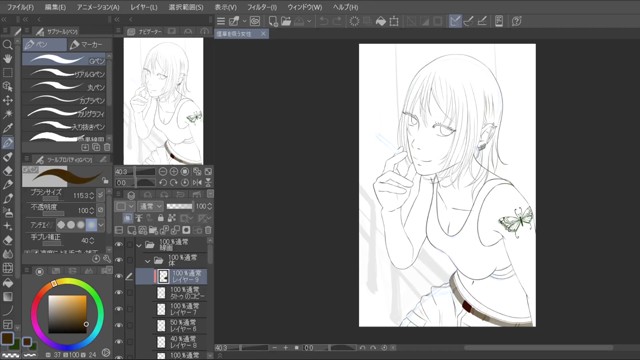This screenshot has width=640, height=360.
Task: Select the Zoom magnifier tool
Action: pos(7,44)
